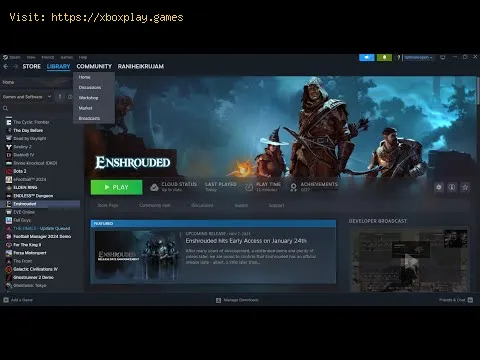Select Galactic Civilizations IV
480x360 pixels.
pos(35,269)
